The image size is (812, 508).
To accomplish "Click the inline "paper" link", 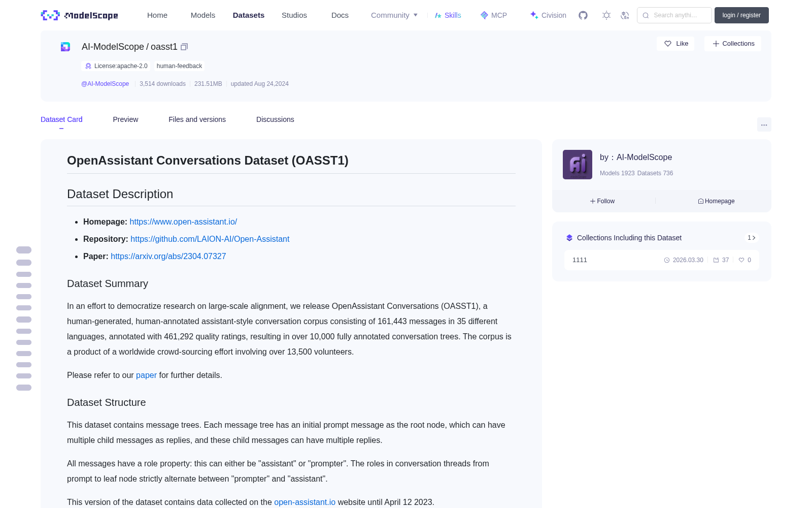I will [x=146, y=375].
